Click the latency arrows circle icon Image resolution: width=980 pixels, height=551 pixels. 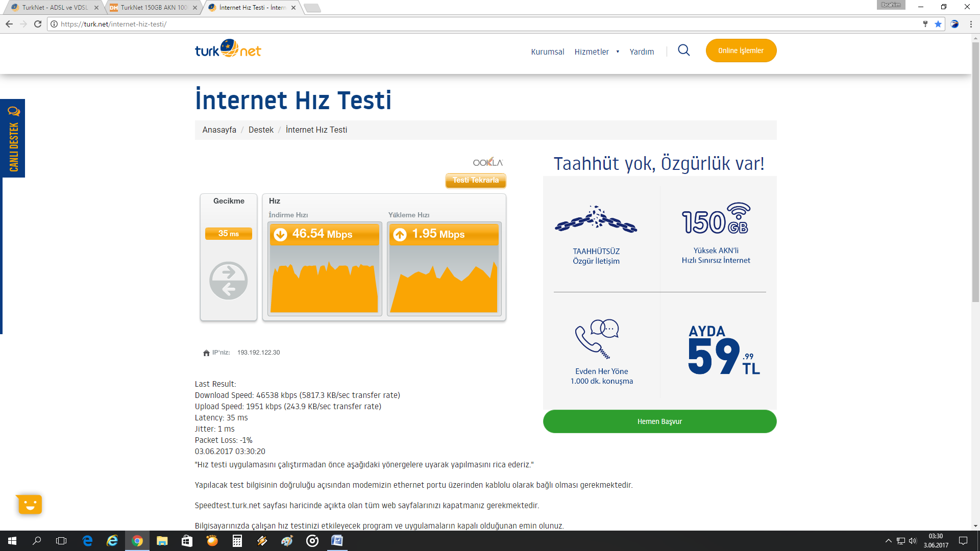229,281
